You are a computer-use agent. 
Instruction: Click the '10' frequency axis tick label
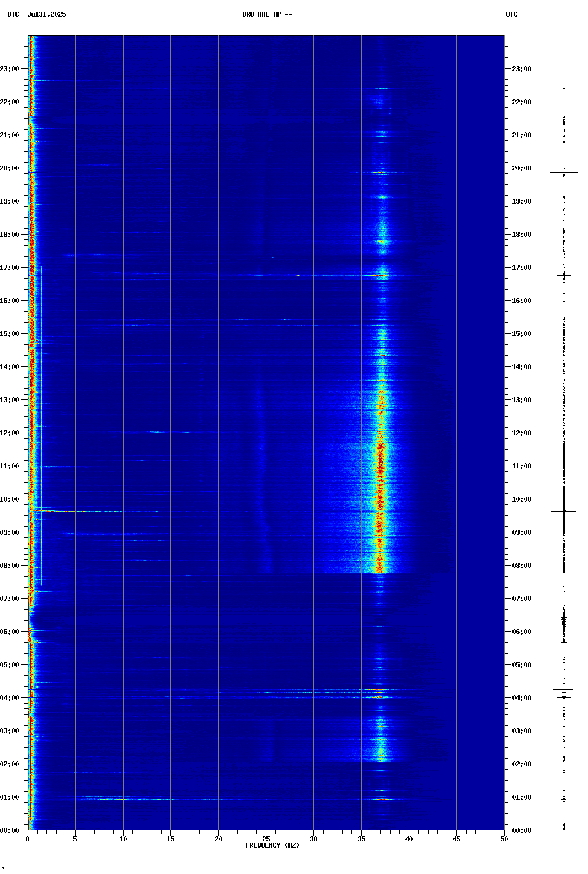123,839
